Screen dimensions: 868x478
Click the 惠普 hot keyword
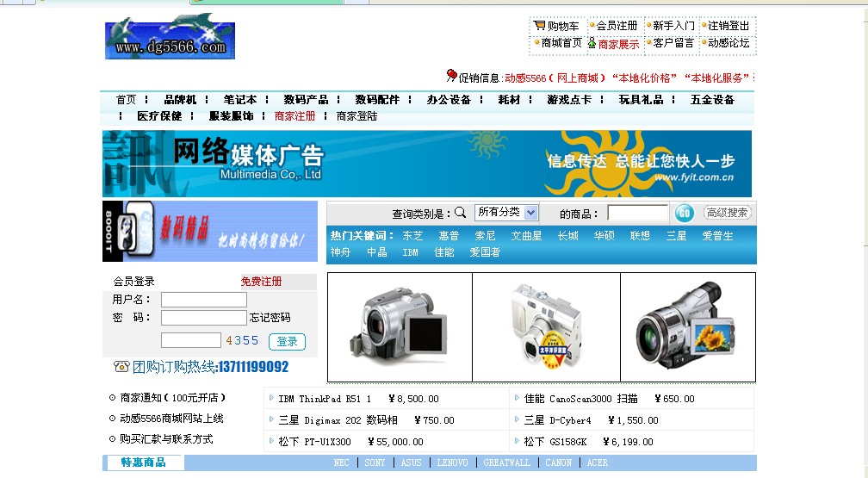(449, 236)
